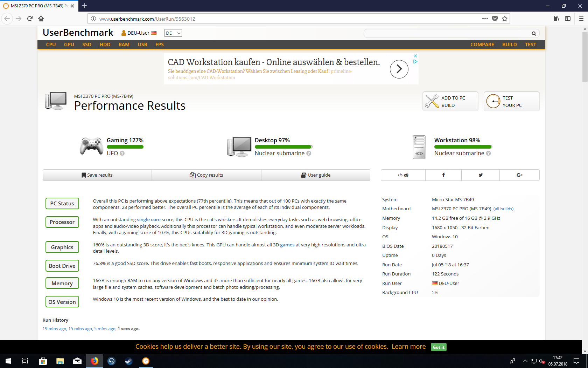Jump to Memory section

click(62, 283)
